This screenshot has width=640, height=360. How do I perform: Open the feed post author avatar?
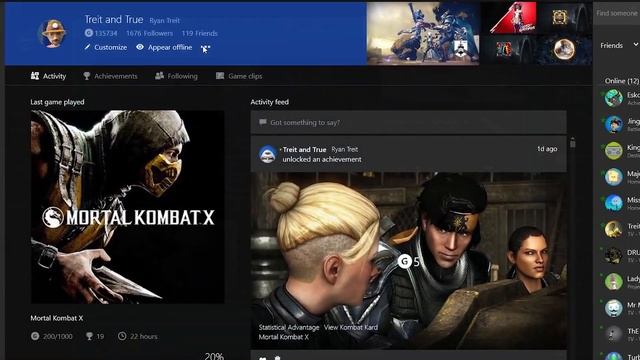268,154
